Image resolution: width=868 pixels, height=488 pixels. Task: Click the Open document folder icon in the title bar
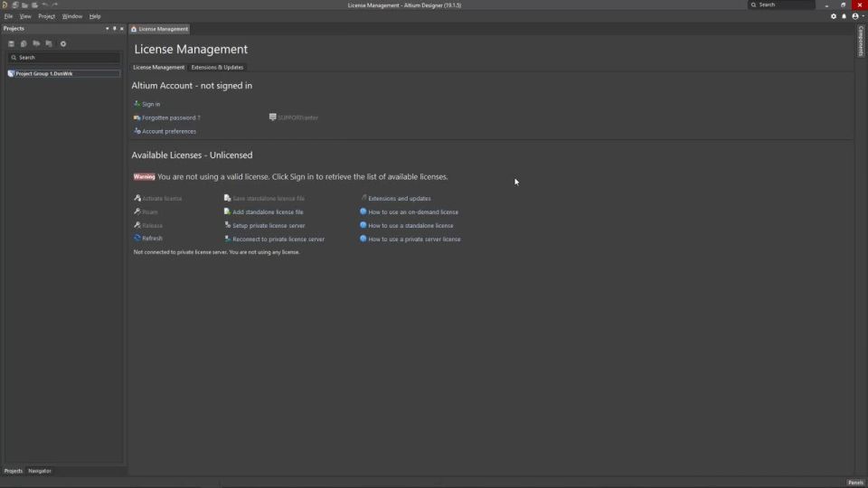[x=25, y=5]
